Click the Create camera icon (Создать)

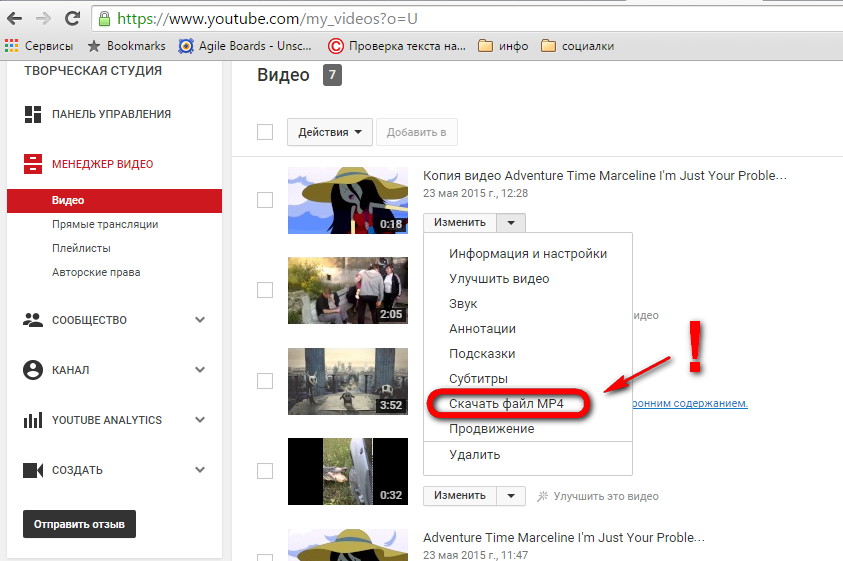pyautogui.click(x=33, y=470)
